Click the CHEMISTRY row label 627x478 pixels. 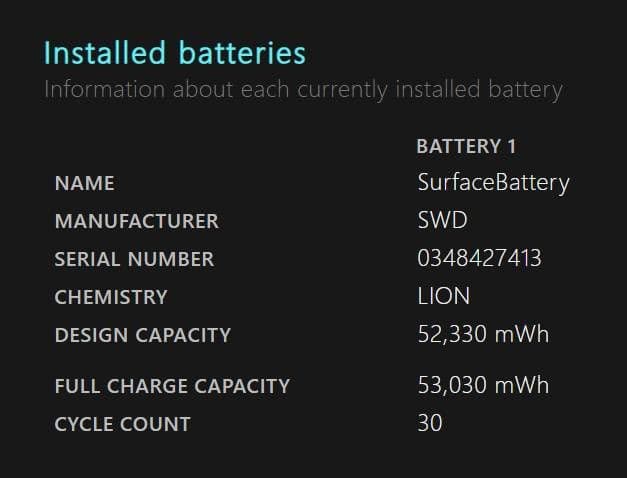[111, 297]
